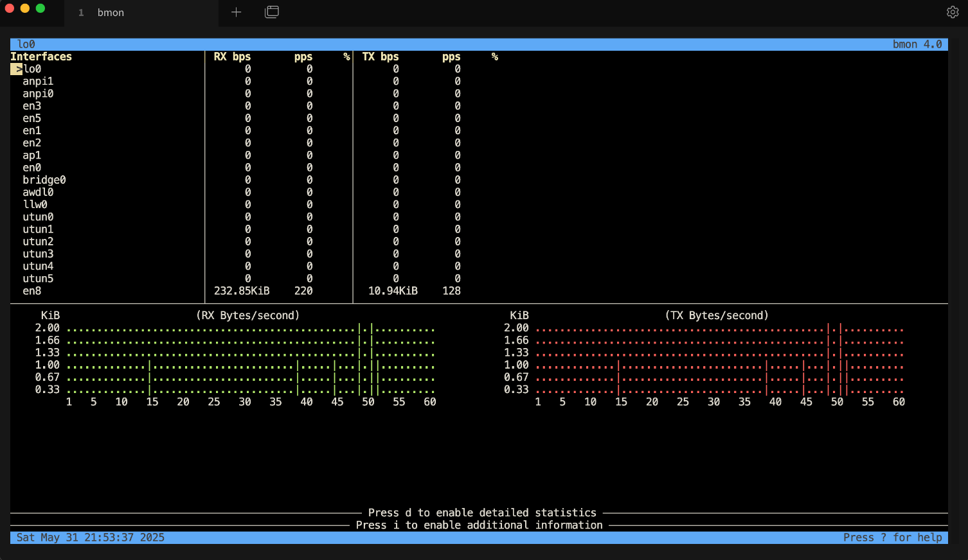Select the en8 interface
Screen dimensions: 968x560
31,291
